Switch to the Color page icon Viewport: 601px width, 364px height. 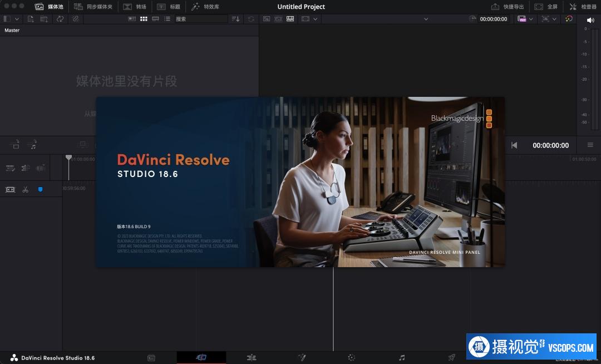pos(352,358)
